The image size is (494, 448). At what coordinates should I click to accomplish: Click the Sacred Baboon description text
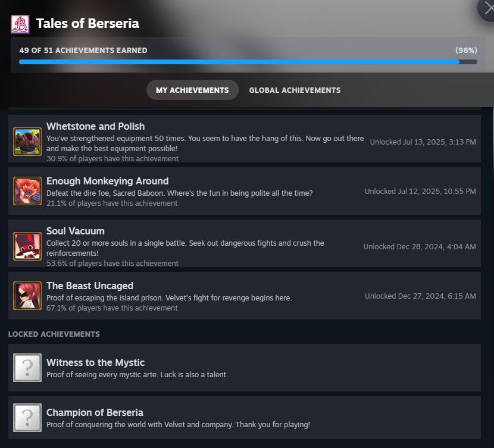click(x=180, y=193)
